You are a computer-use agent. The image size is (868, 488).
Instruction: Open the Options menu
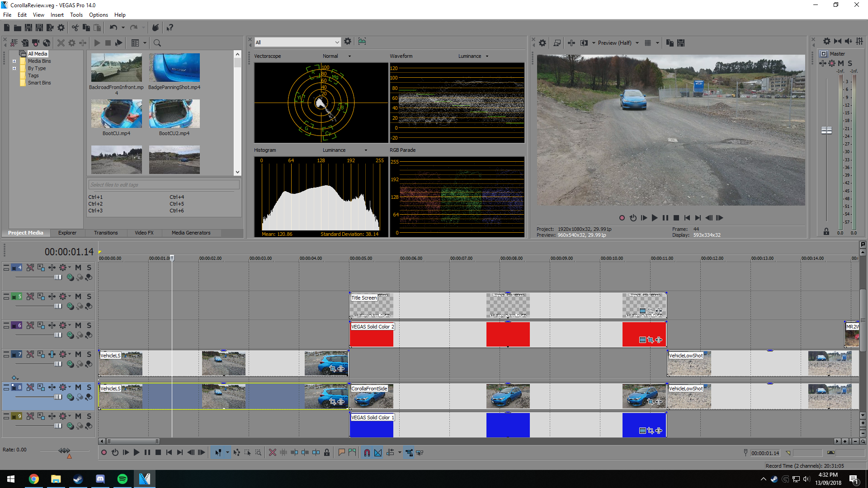99,15
